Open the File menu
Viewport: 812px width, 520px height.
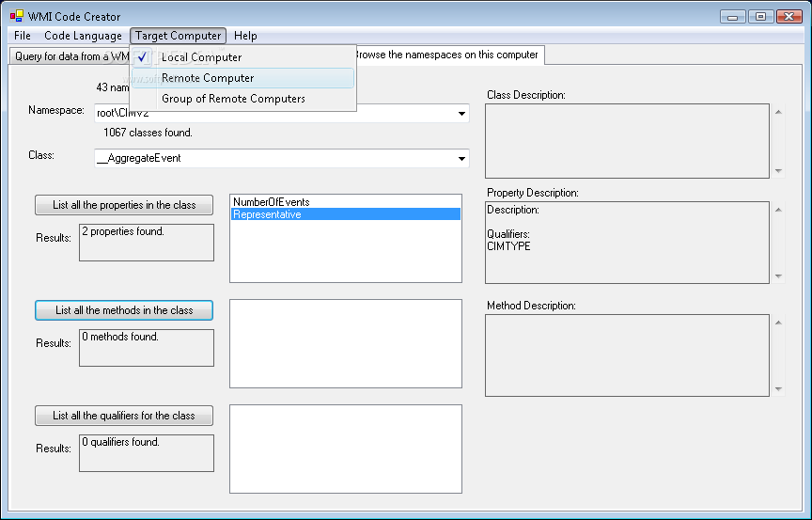click(x=23, y=36)
